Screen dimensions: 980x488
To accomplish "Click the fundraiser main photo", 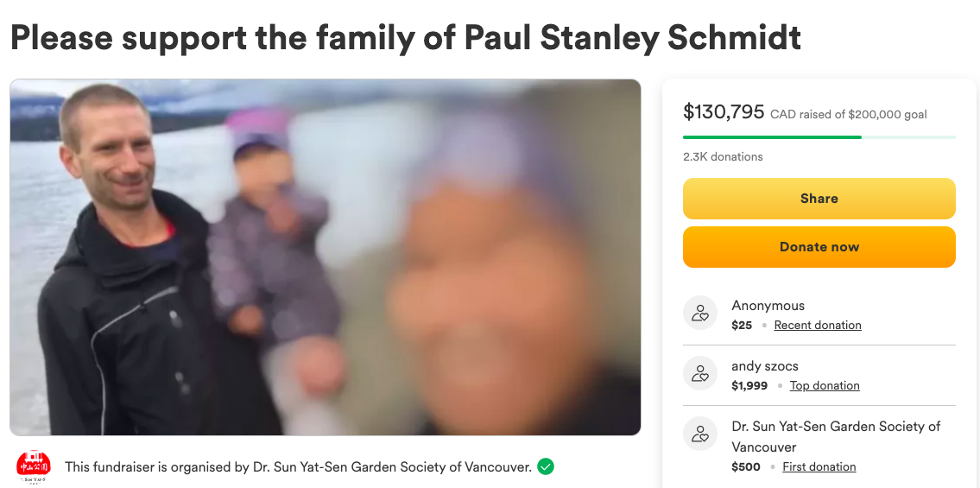I will coord(325,257).
